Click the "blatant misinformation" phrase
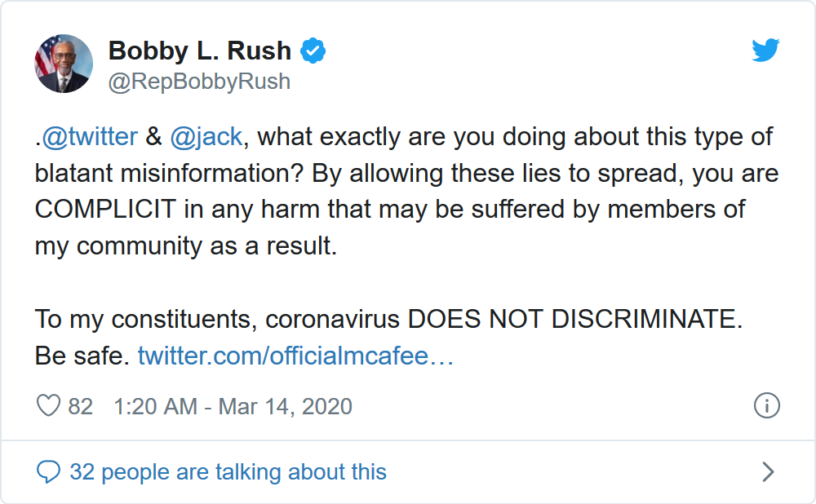 [168, 172]
